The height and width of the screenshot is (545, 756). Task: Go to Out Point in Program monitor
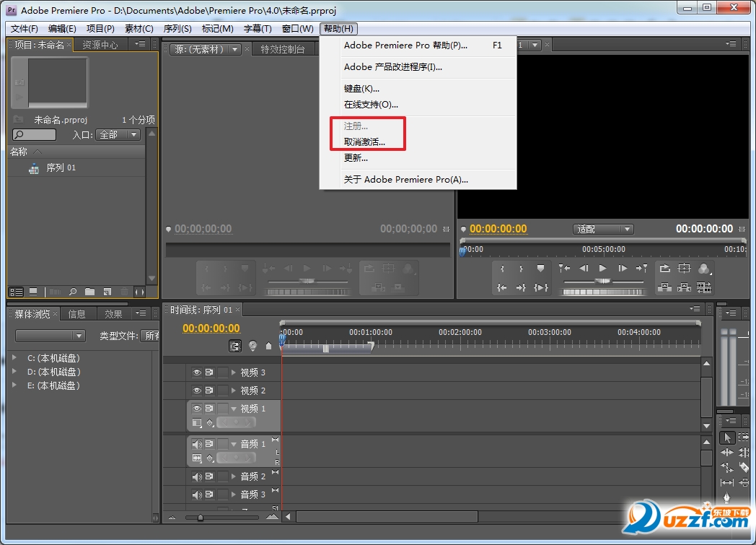(x=522, y=287)
